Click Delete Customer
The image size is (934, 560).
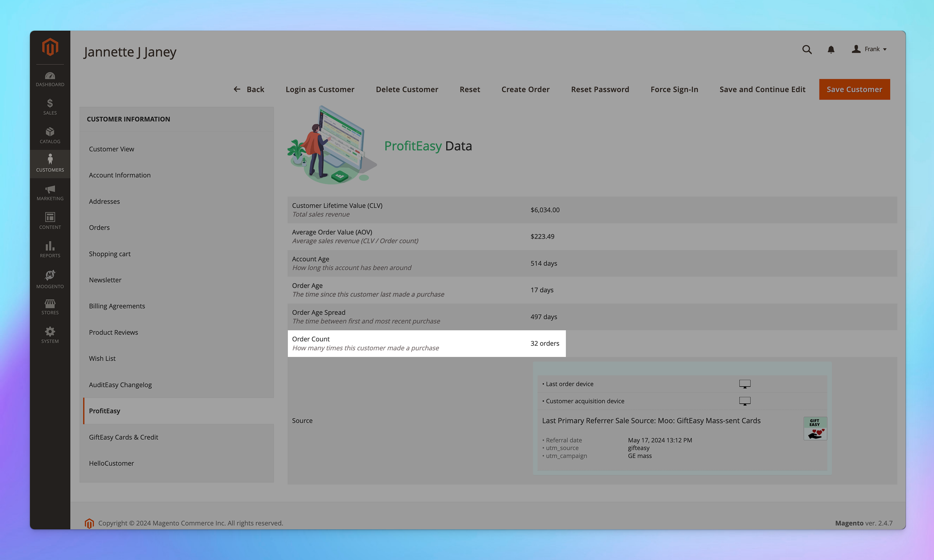click(x=407, y=89)
